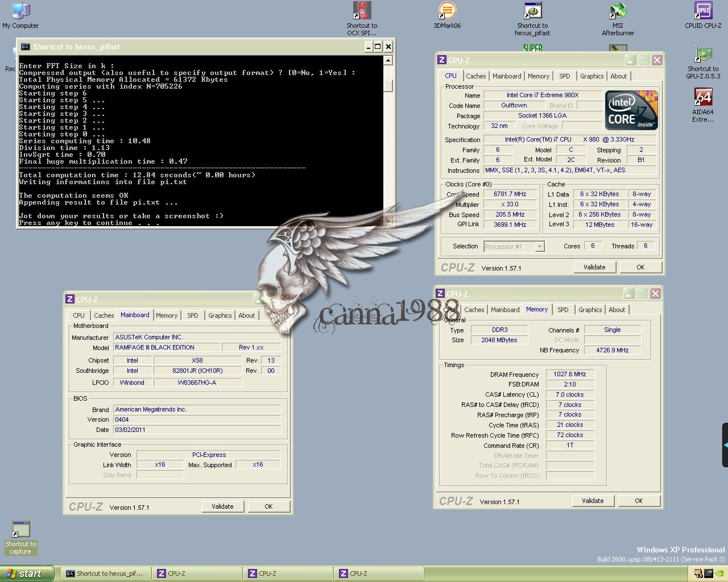728x582 pixels.
Task: Open the Shortcut to capture desktop icon
Action: pos(20,538)
